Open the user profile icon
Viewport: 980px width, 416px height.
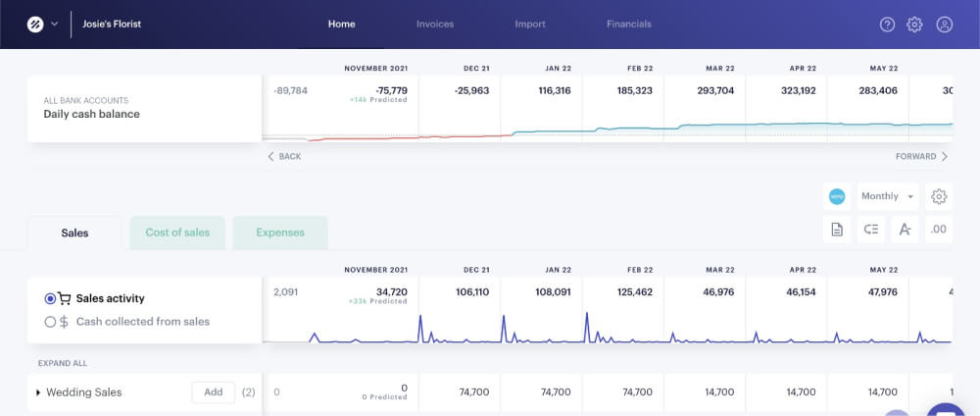click(945, 25)
